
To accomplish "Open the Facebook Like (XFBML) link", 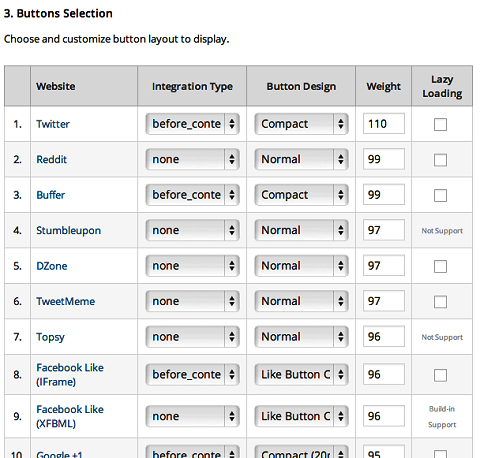I will (x=70, y=416).
